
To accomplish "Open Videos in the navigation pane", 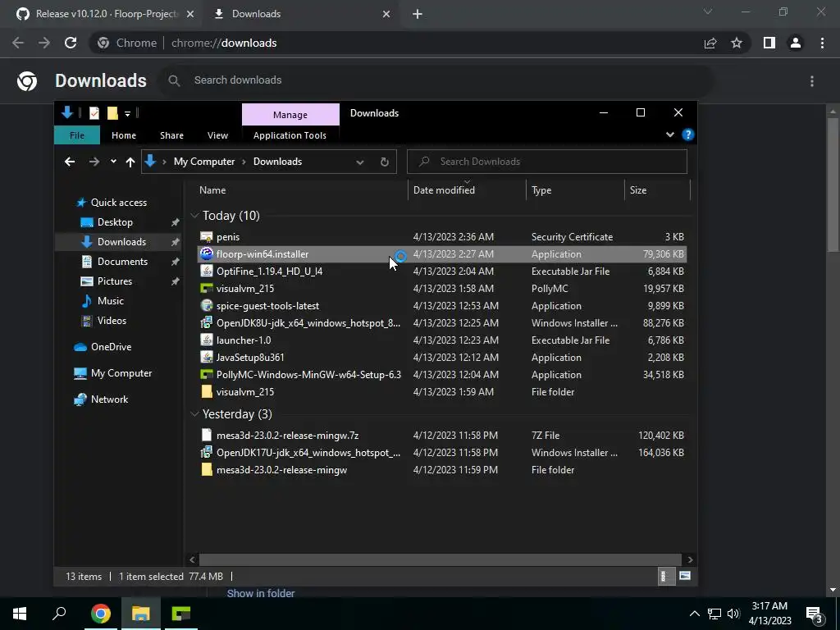I will (x=112, y=321).
